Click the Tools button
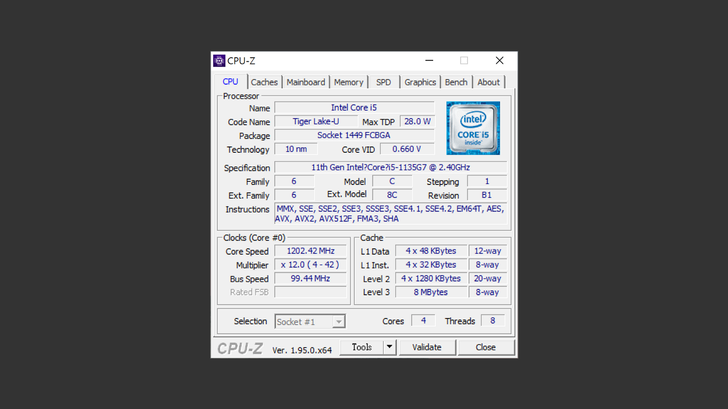Screen dimensions: 728x409 pyautogui.click(x=361, y=347)
